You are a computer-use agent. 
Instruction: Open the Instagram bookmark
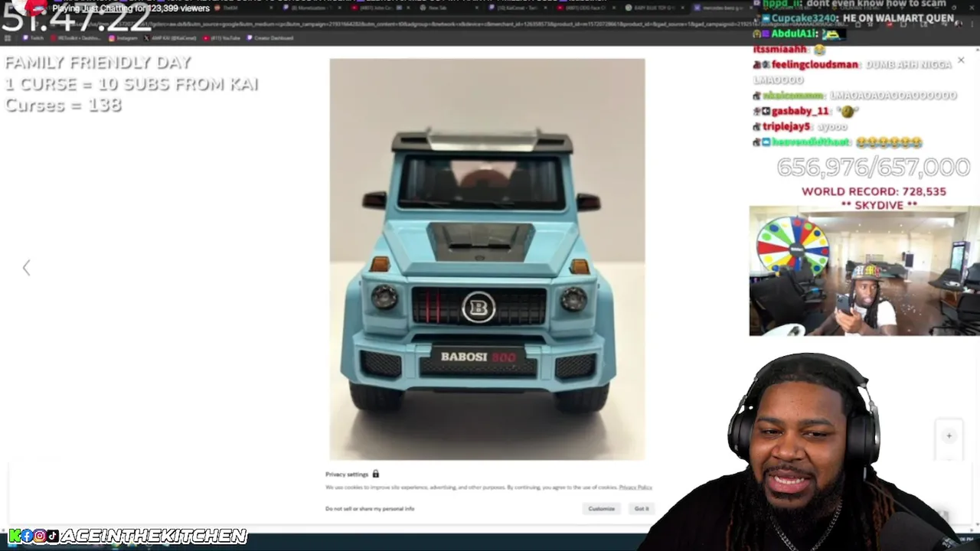pyautogui.click(x=122, y=37)
